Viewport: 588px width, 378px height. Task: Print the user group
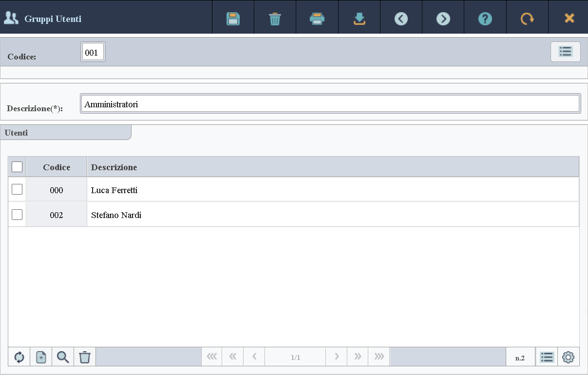point(317,19)
